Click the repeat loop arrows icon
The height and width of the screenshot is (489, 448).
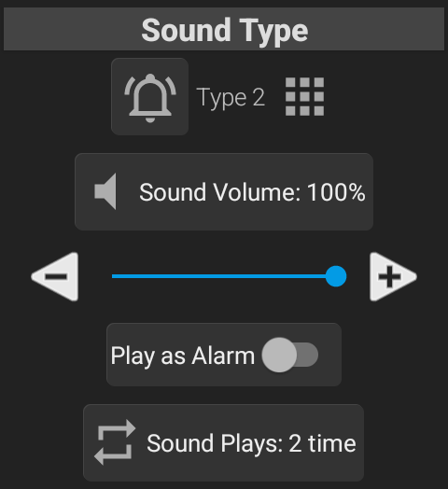pyautogui.click(x=115, y=442)
